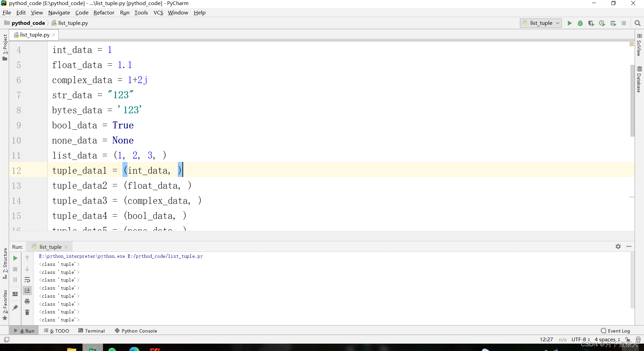Open the Run menu
The height and width of the screenshot is (351, 644).
(x=124, y=12)
